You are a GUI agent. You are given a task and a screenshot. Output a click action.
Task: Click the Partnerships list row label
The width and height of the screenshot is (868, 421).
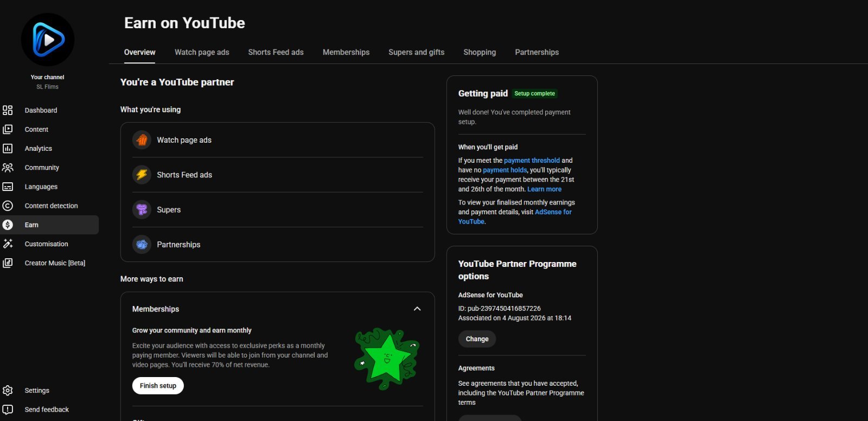coord(178,245)
